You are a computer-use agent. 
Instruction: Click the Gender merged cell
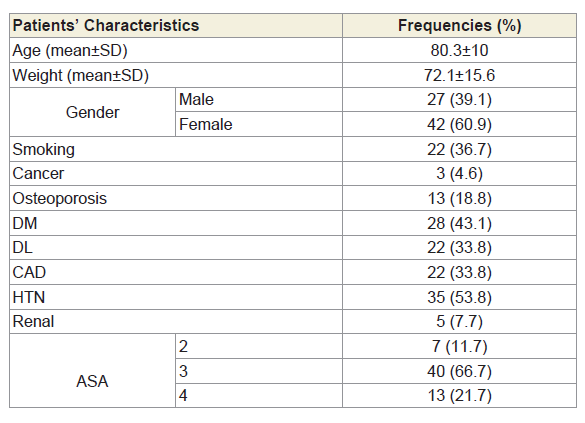93,112
